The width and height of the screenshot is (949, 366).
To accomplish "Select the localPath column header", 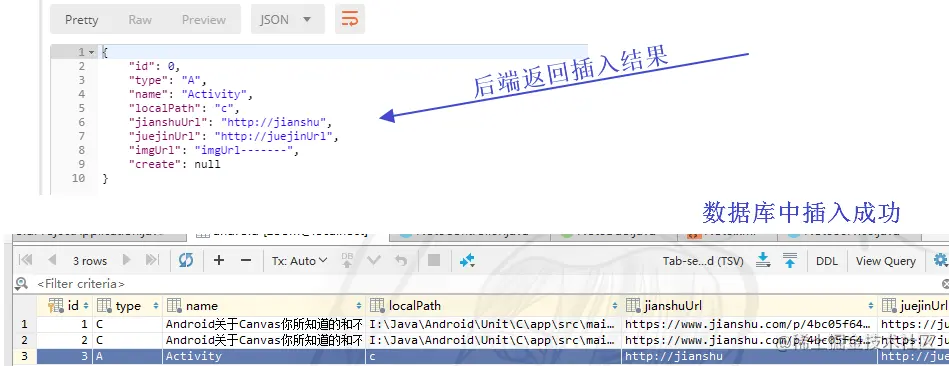I will [494, 306].
